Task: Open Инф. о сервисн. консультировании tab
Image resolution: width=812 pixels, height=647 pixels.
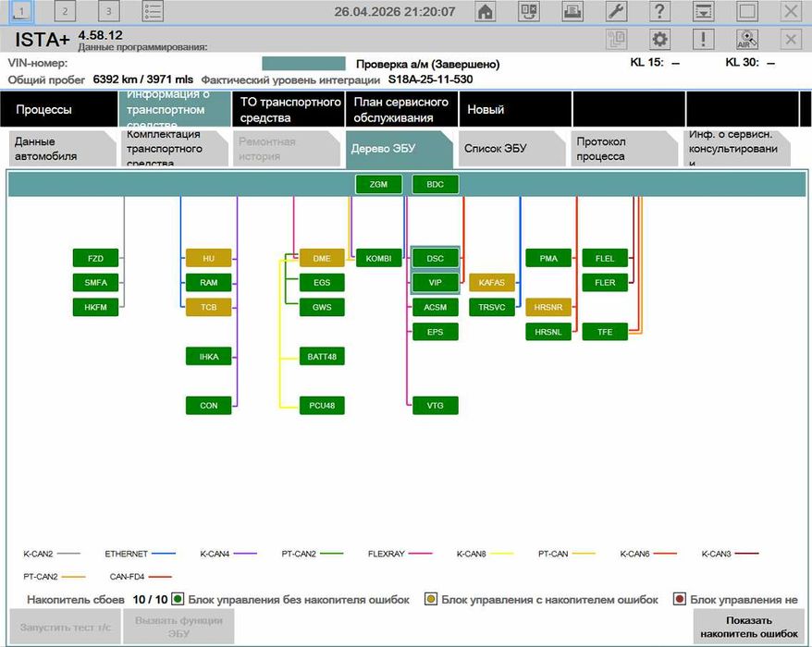Action: click(x=737, y=149)
